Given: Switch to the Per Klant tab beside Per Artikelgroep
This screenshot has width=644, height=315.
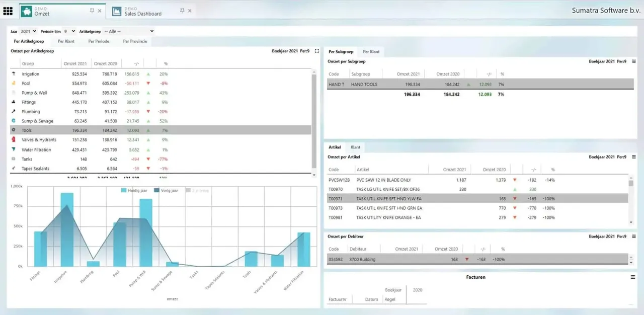Looking at the screenshot, I should (66, 41).
